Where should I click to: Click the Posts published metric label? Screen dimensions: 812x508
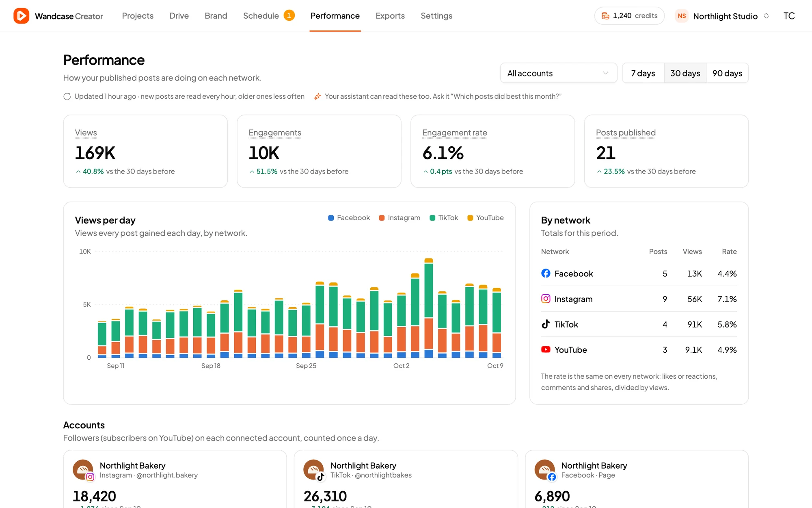click(626, 133)
